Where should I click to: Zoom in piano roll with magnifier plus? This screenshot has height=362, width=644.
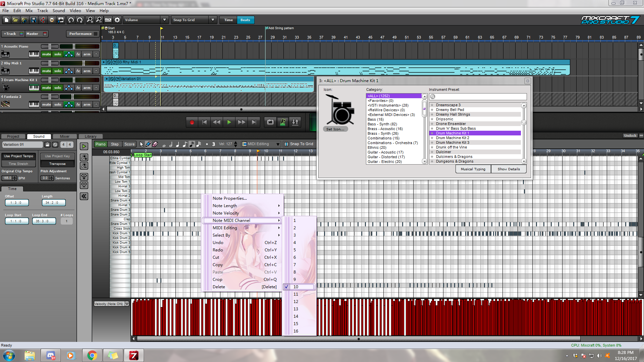pos(84,157)
